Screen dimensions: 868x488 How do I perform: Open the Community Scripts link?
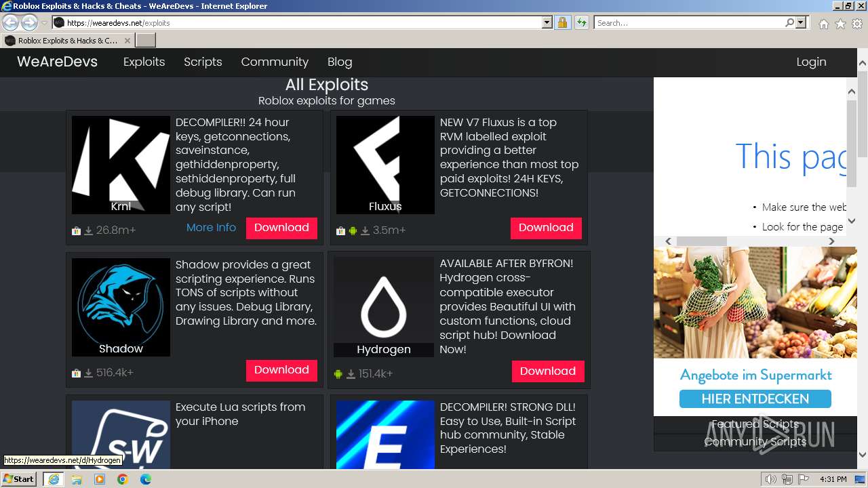[755, 441]
